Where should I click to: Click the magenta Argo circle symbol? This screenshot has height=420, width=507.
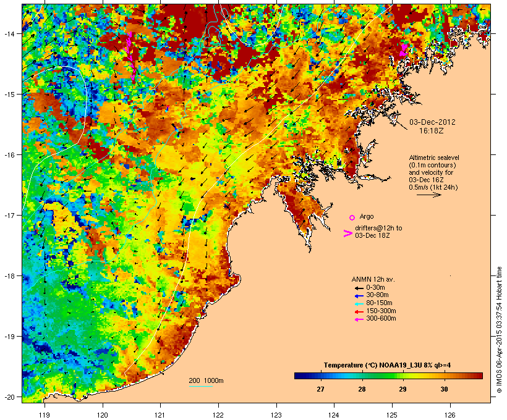click(352, 217)
